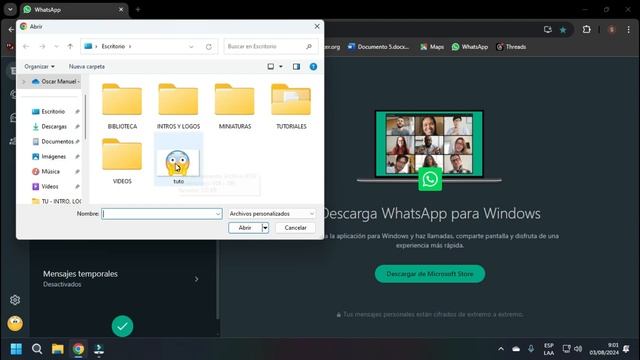
Task: Click the Chrome taskbar icon
Action: coord(78,349)
